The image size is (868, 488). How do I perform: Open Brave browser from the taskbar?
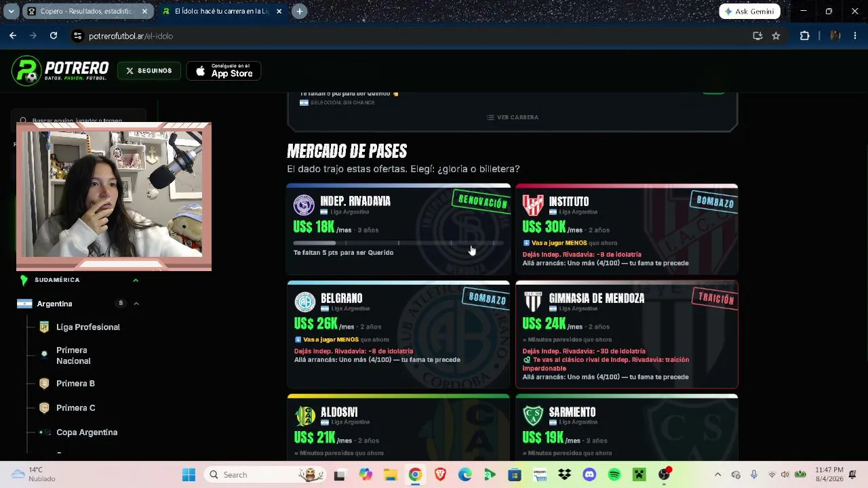[x=440, y=474]
